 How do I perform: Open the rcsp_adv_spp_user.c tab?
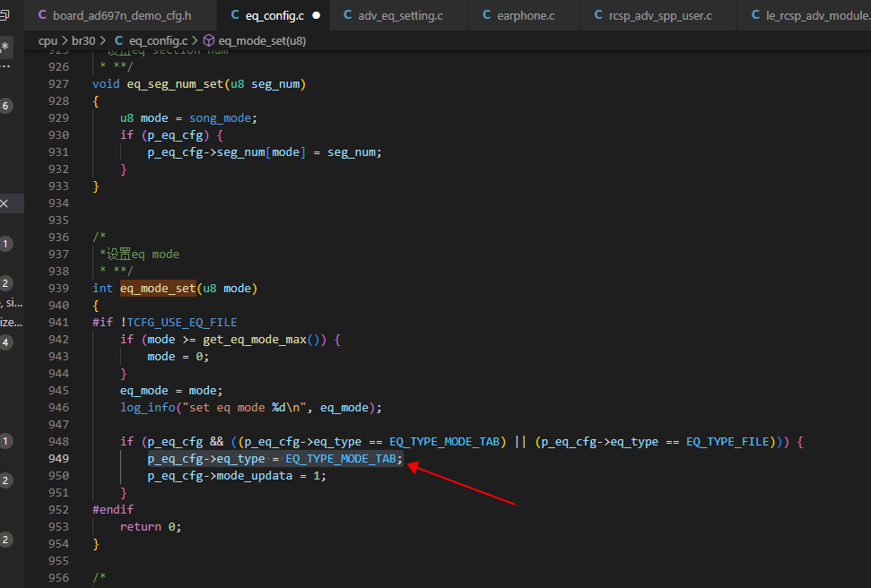pos(653,15)
